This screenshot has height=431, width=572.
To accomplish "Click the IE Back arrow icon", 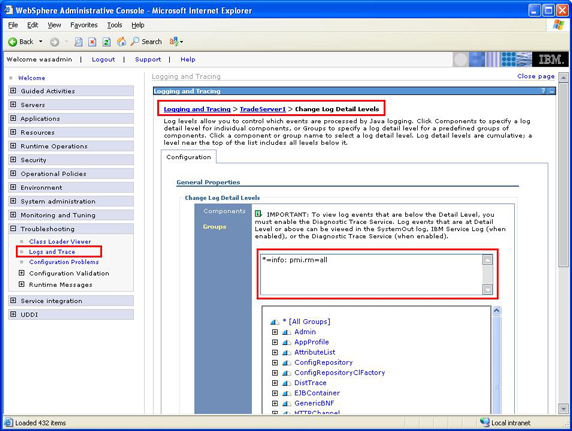I will pyautogui.click(x=12, y=42).
